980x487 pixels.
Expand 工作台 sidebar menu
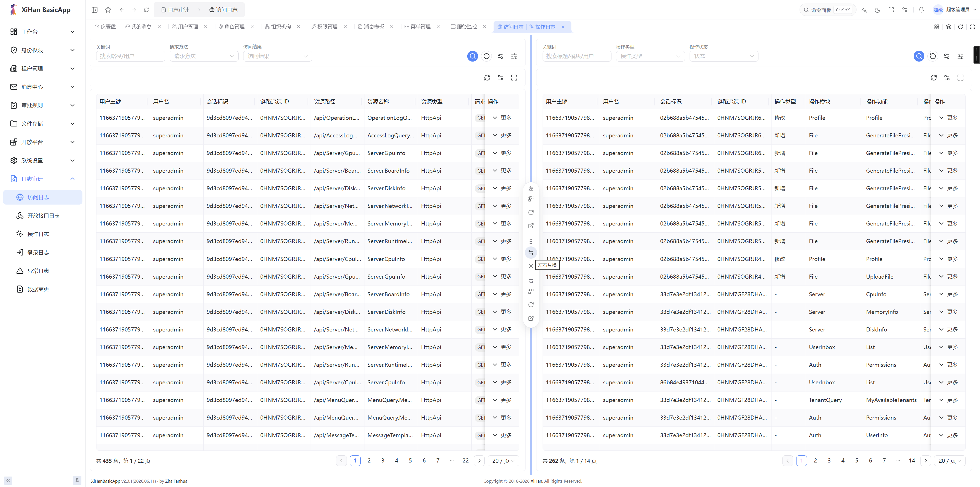[43, 32]
